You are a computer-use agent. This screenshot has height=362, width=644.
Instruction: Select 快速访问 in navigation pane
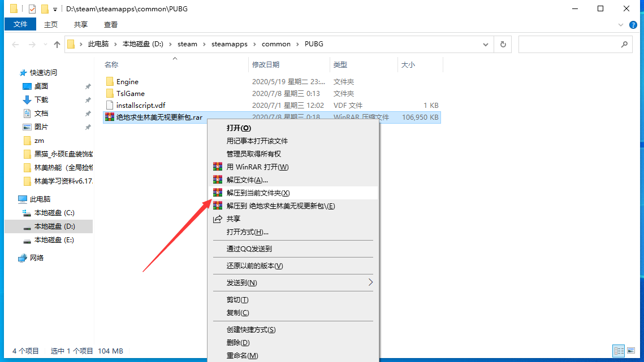click(x=44, y=73)
